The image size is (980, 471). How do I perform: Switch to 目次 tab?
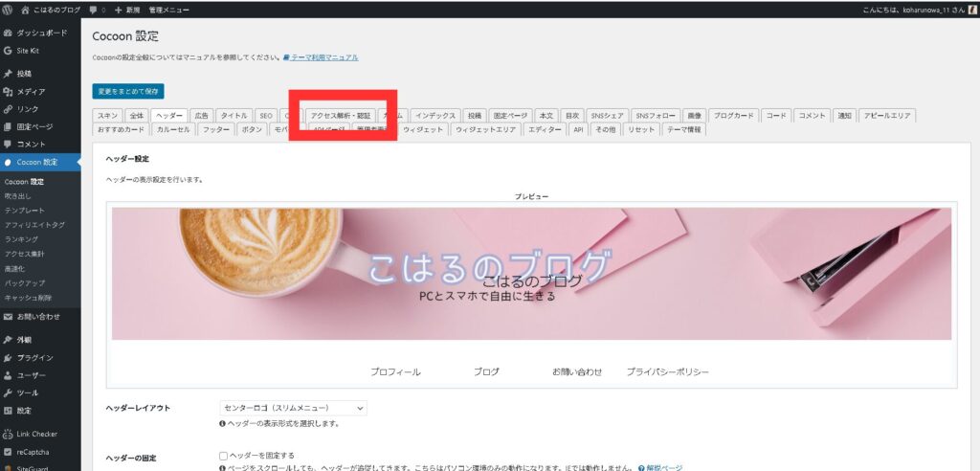click(572, 116)
